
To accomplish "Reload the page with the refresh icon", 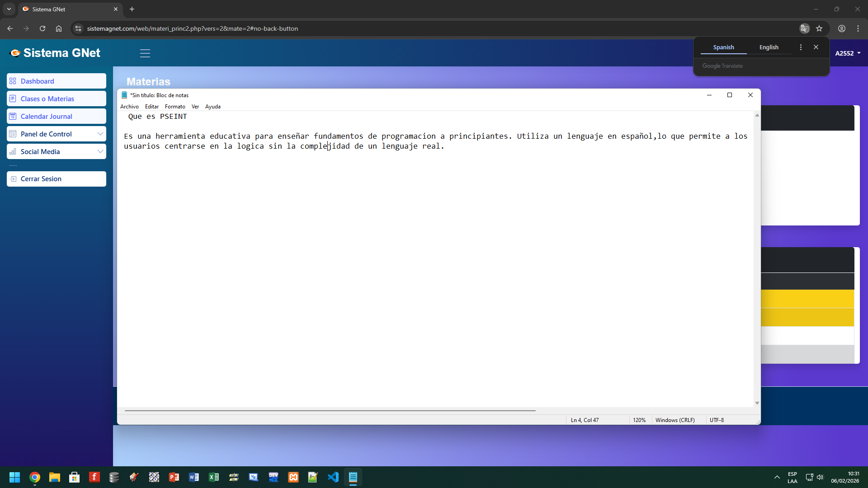I will pos(42,28).
